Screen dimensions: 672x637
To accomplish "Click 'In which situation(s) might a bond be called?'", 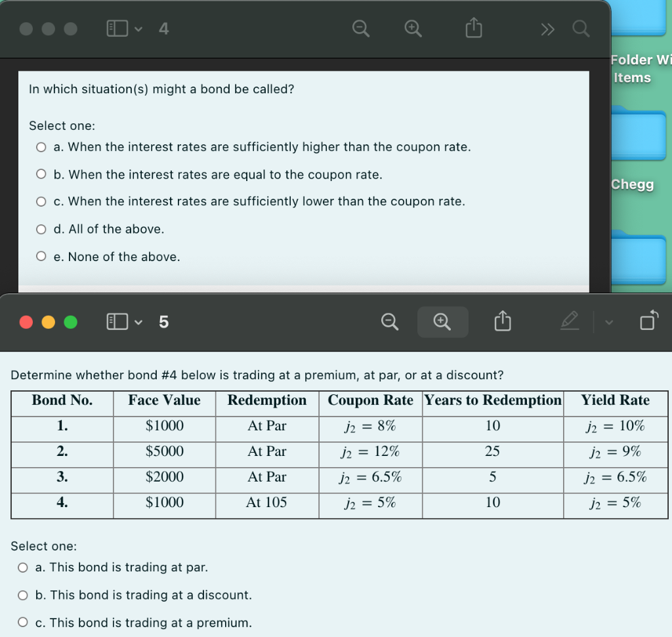I will click(x=161, y=89).
